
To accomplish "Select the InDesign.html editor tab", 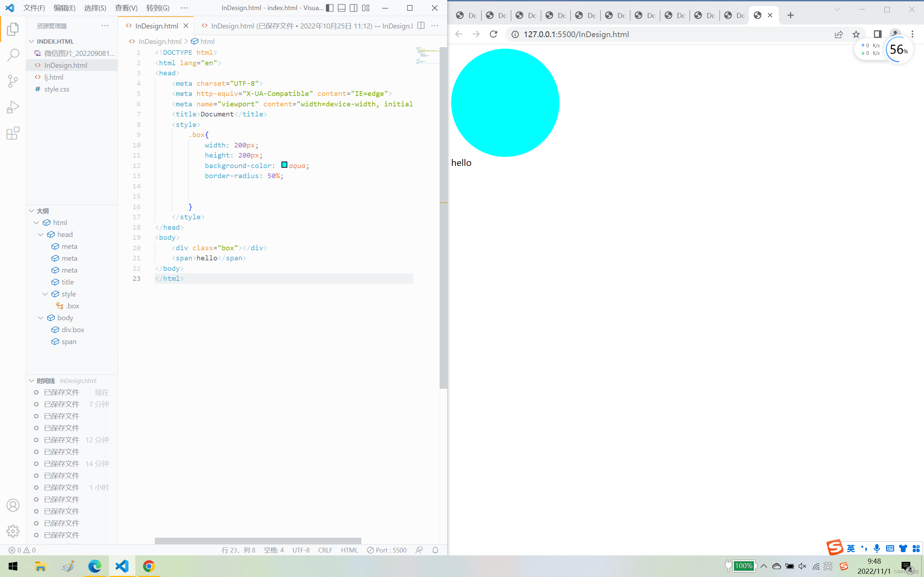I will 156,25.
